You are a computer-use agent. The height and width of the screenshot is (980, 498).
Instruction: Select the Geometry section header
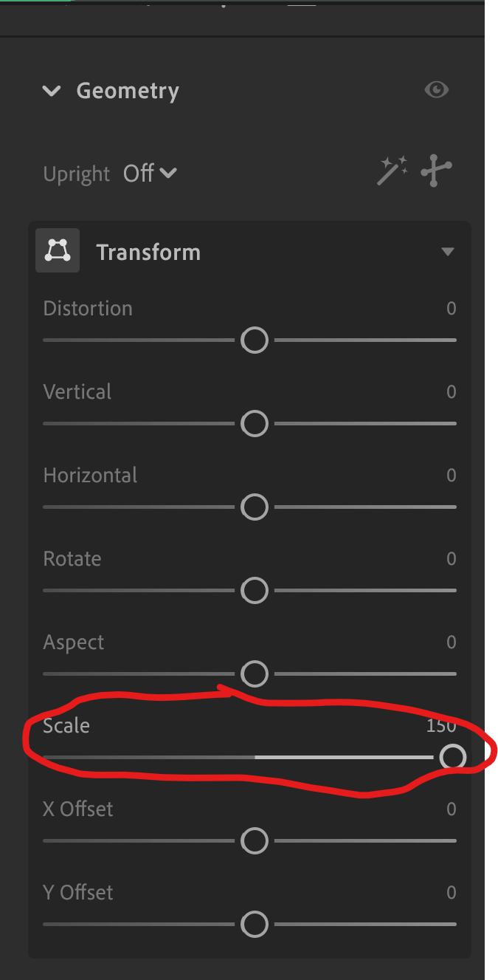127,90
